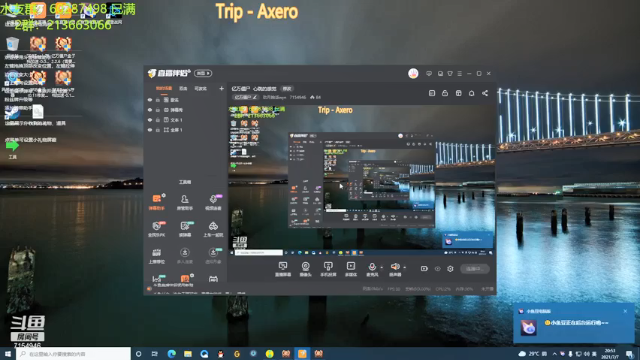Click the share icon above the preview
This screenshot has height=360, width=640.
pyautogui.click(x=485, y=93)
